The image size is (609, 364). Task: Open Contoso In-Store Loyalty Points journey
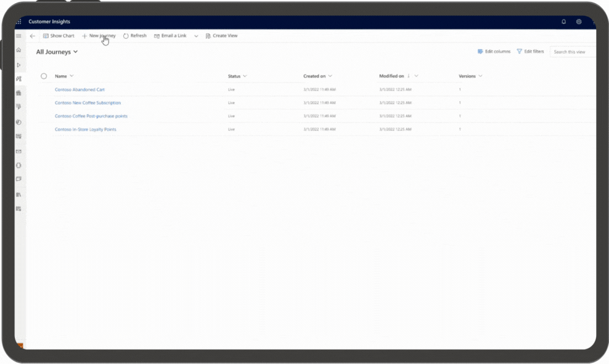tap(86, 129)
